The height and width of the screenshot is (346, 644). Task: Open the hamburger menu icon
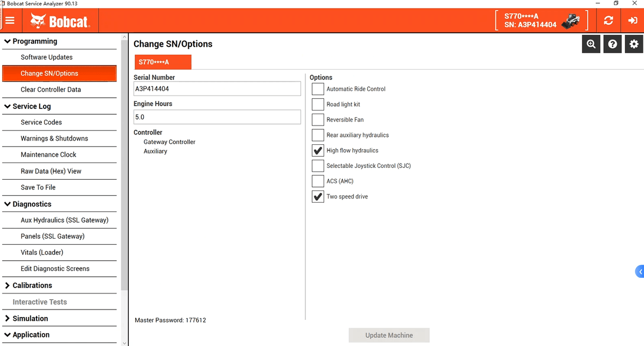tap(10, 20)
